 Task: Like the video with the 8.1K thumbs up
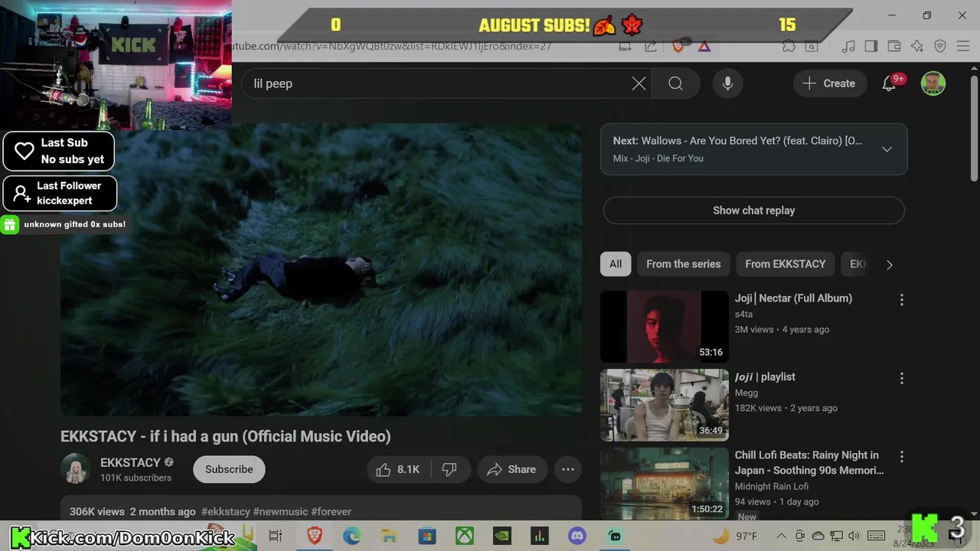[400, 469]
